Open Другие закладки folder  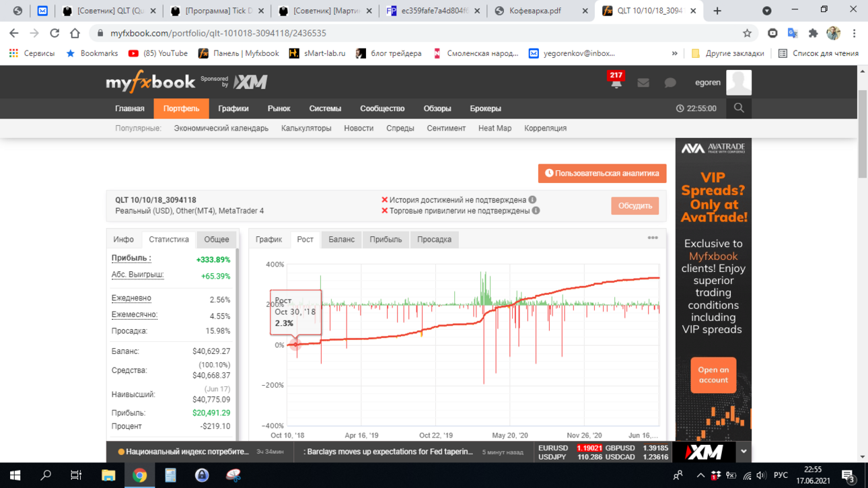[727, 53]
